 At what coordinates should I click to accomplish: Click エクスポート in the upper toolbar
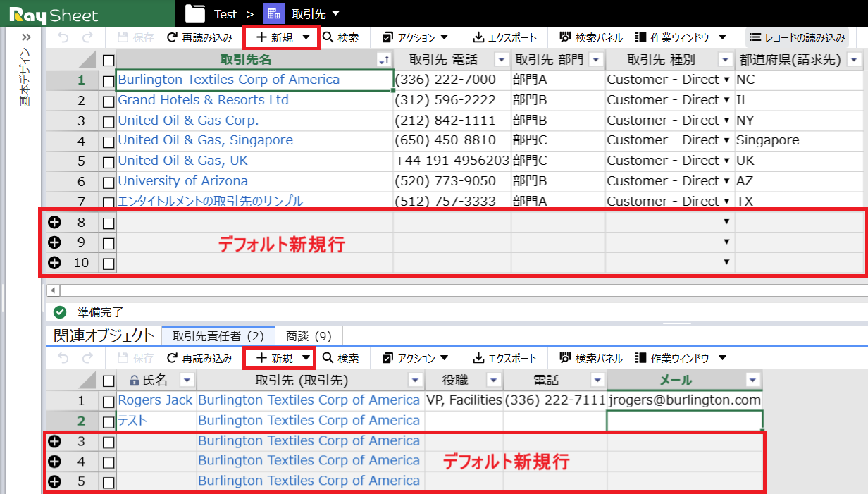[504, 37]
